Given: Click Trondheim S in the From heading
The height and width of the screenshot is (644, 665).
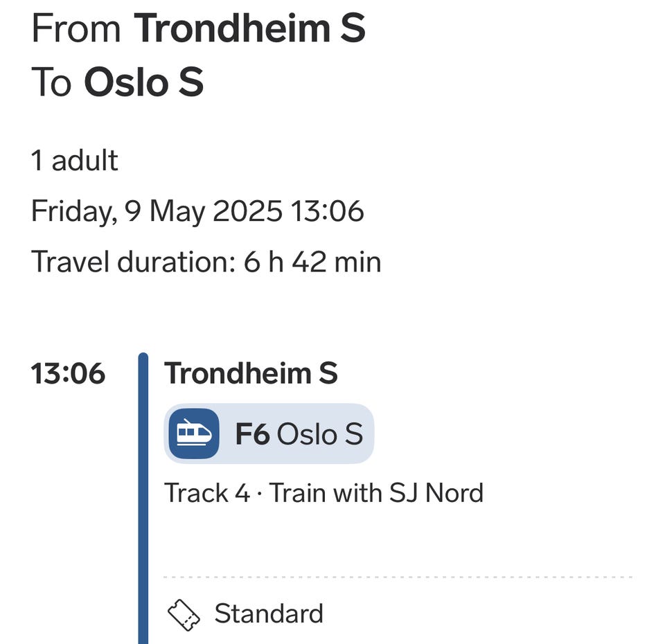Looking at the screenshot, I should click(x=249, y=29).
